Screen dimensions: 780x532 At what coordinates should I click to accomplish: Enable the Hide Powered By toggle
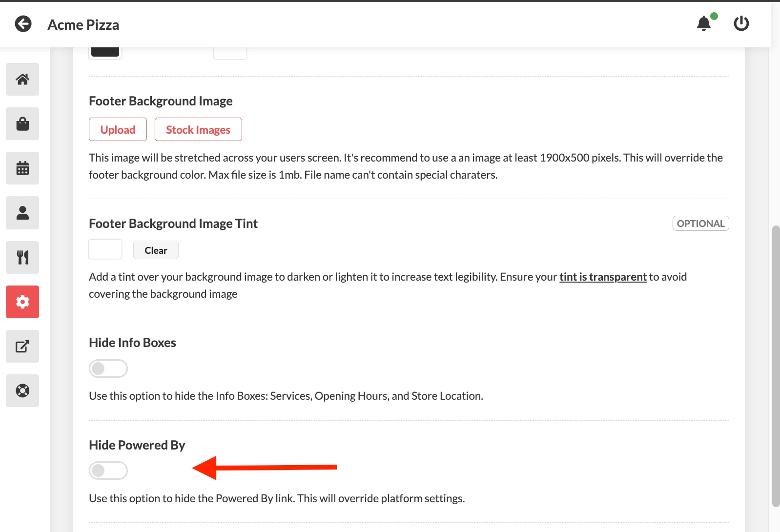[x=108, y=471]
